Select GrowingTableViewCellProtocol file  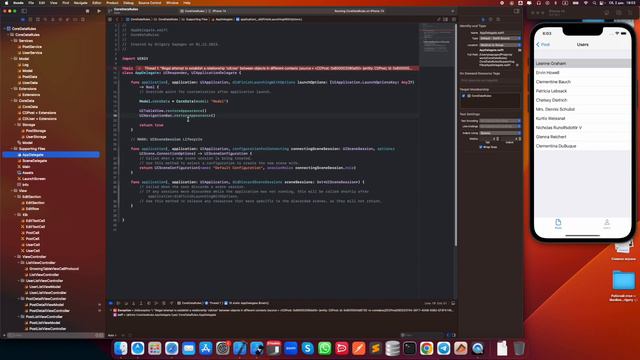54,269
